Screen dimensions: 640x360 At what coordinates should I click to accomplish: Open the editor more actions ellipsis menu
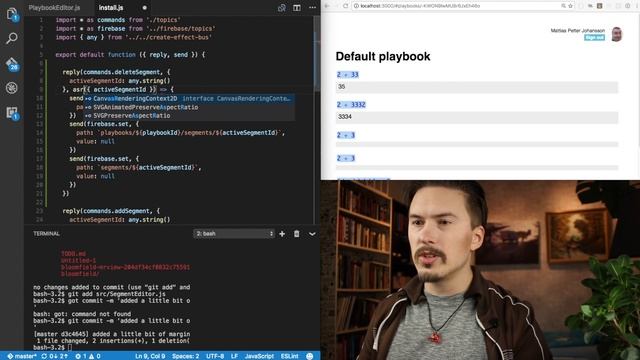[x=312, y=7]
